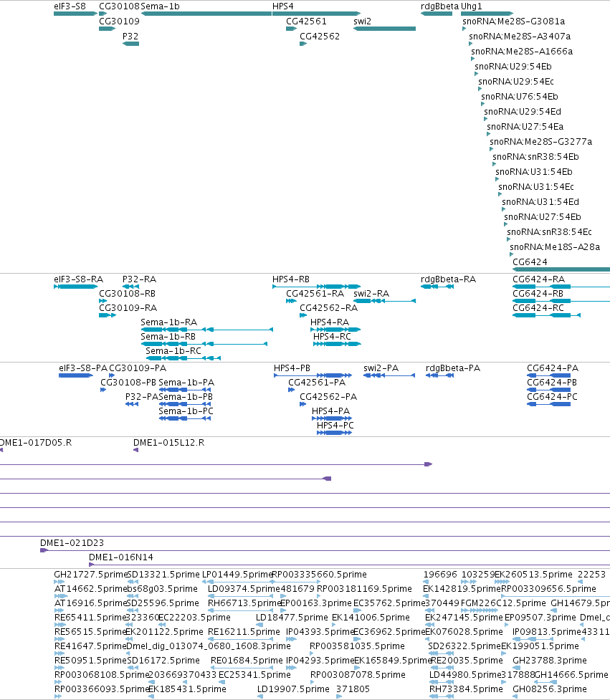The width and height of the screenshot is (610, 700).
Task: Click the eIF3-S8-RA transcript label
Action: 79,279
